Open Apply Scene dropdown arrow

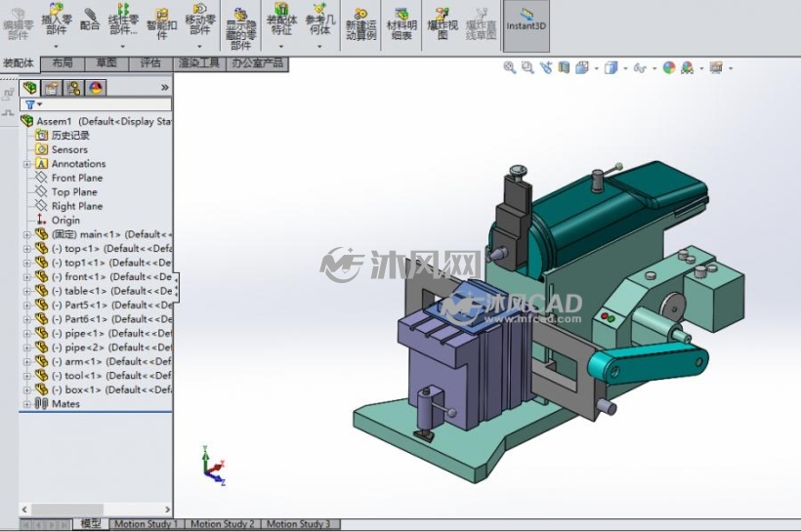(x=702, y=68)
